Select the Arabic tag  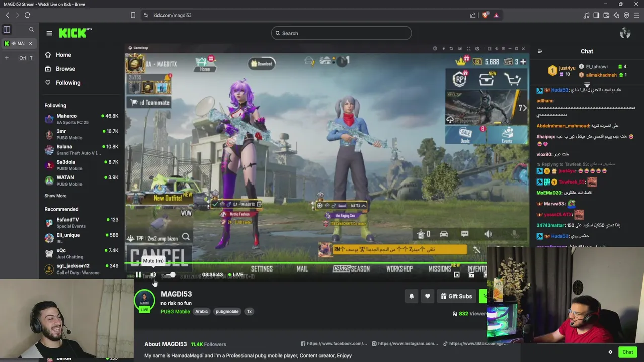[x=201, y=312]
